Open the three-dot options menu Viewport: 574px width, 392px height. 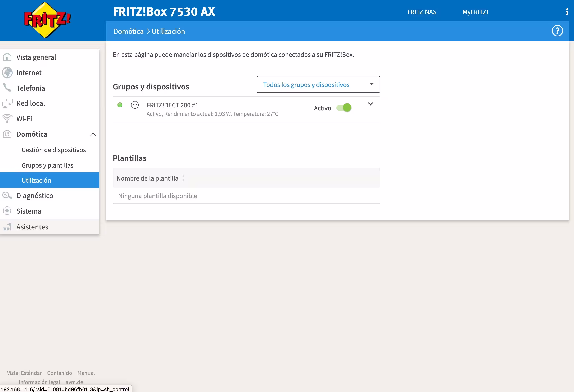coord(567,12)
